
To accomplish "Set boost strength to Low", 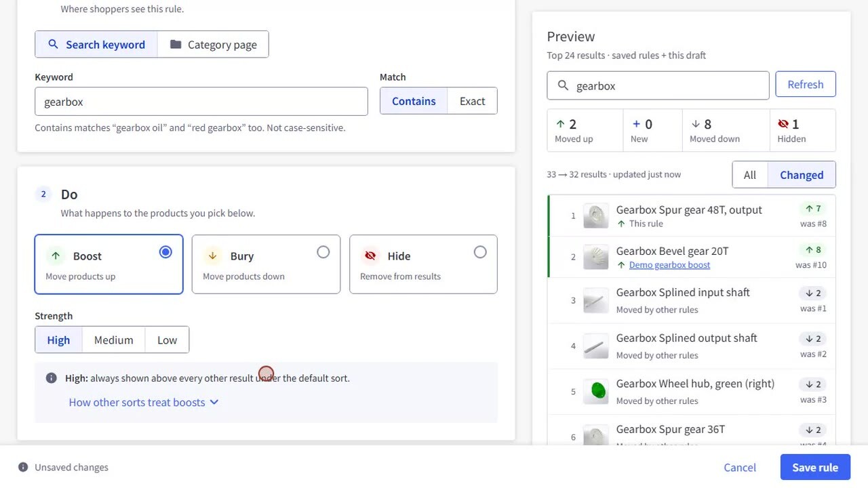I will click(x=167, y=340).
